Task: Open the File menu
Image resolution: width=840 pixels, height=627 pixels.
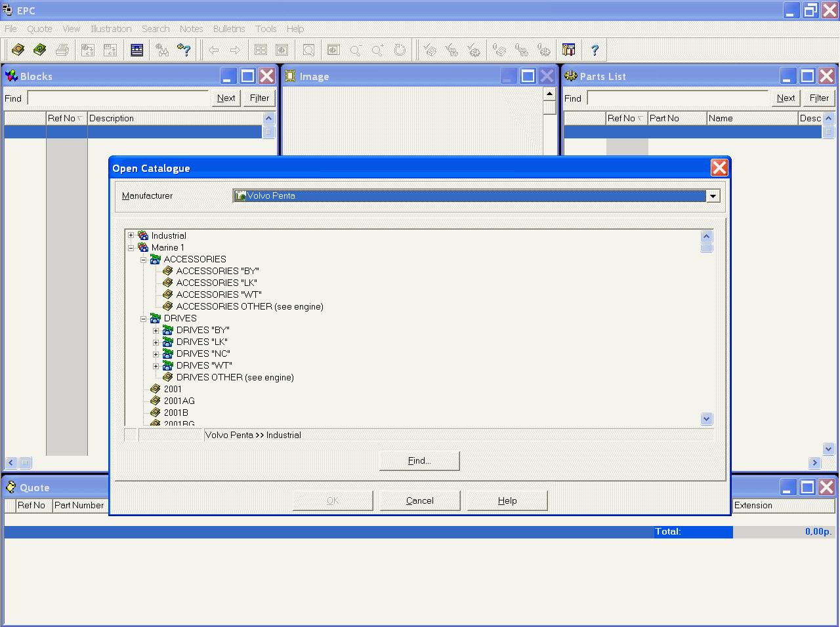Action: pos(10,29)
